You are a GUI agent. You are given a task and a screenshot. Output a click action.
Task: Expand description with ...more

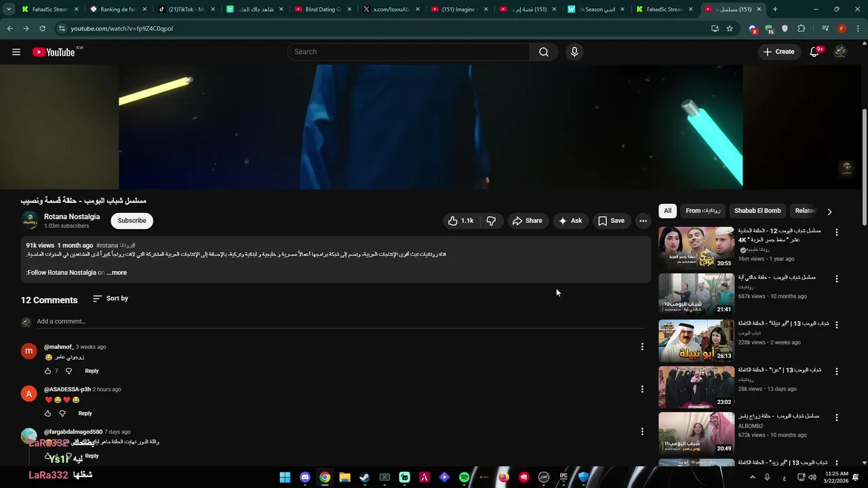[x=117, y=272]
